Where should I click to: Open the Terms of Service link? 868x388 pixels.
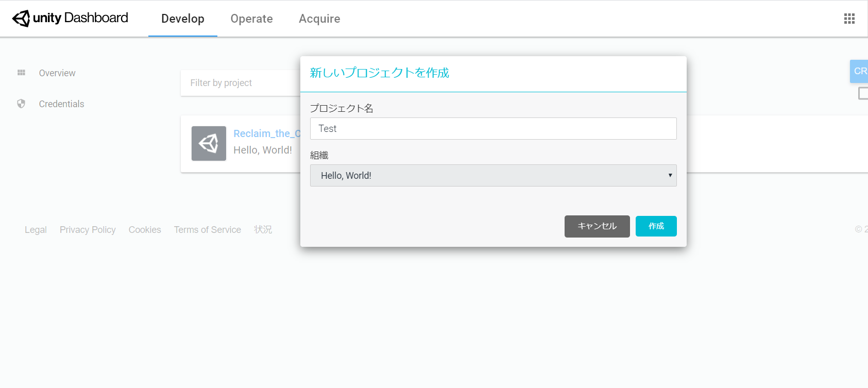207,230
